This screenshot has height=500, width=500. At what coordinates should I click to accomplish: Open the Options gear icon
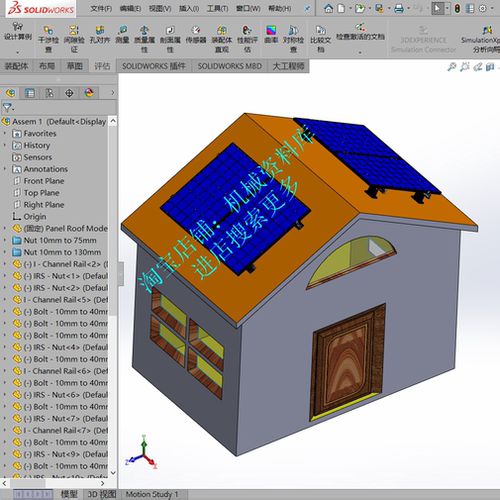(482, 8)
